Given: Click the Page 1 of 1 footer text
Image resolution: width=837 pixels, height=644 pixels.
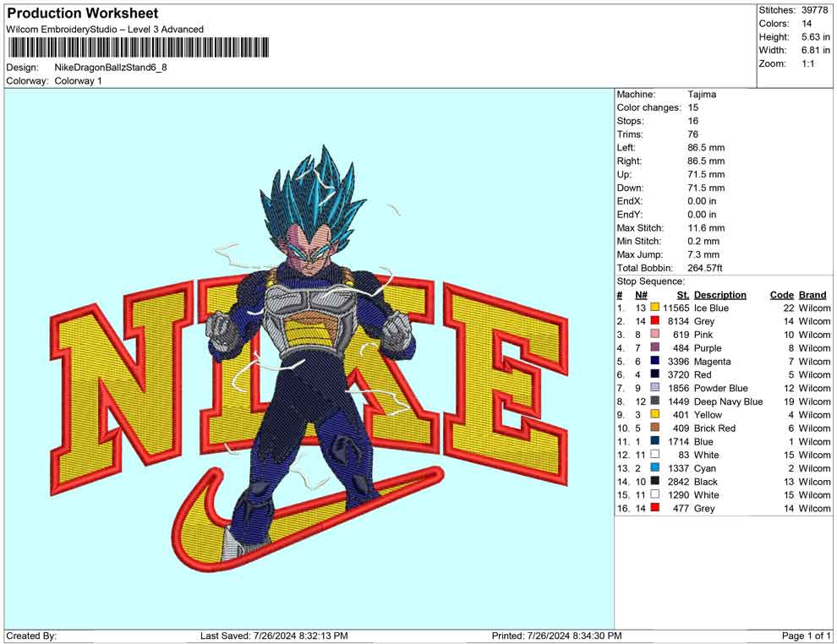Looking at the screenshot, I should coord(806,636).
